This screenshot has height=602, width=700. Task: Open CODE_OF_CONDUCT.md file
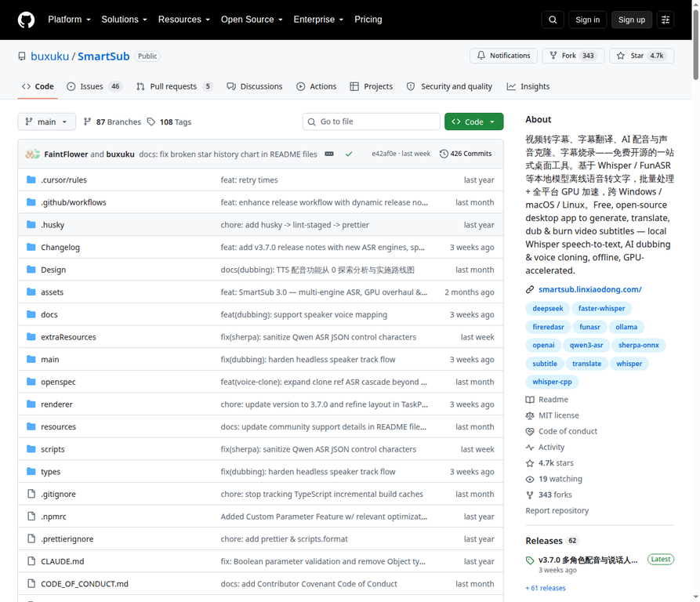click(x=85, y=584)
